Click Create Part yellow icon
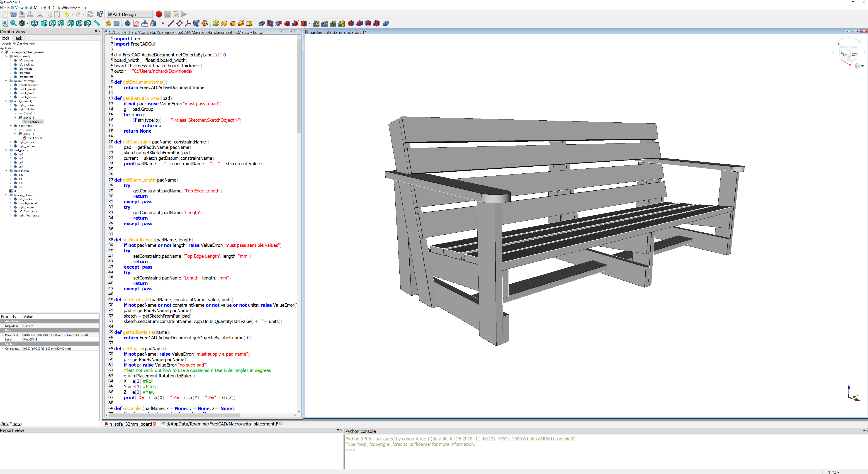The image size is (868, 474). click(108, 23)
